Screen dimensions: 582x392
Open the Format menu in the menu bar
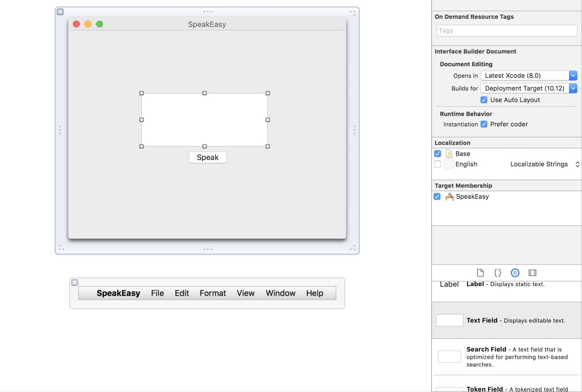point(213,293)
